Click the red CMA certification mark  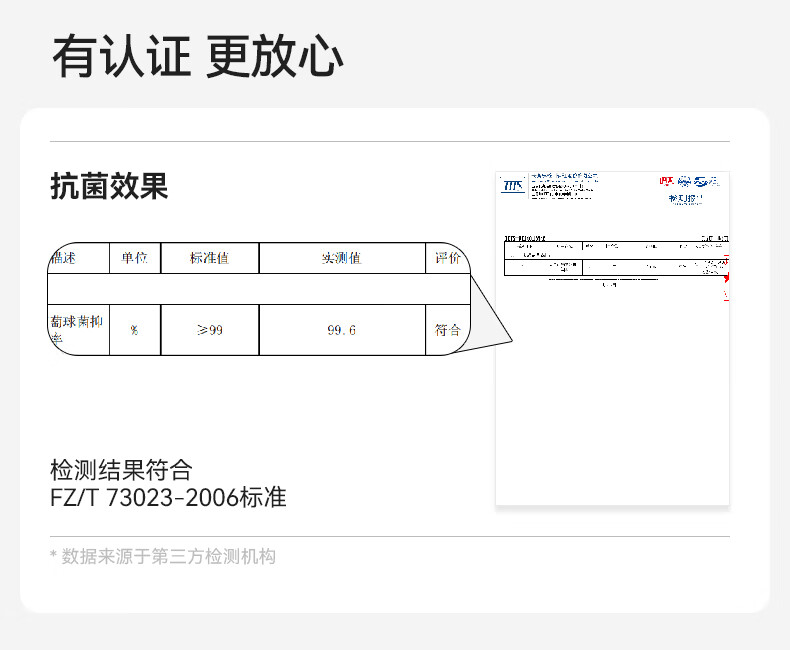(x=667, y=181)
